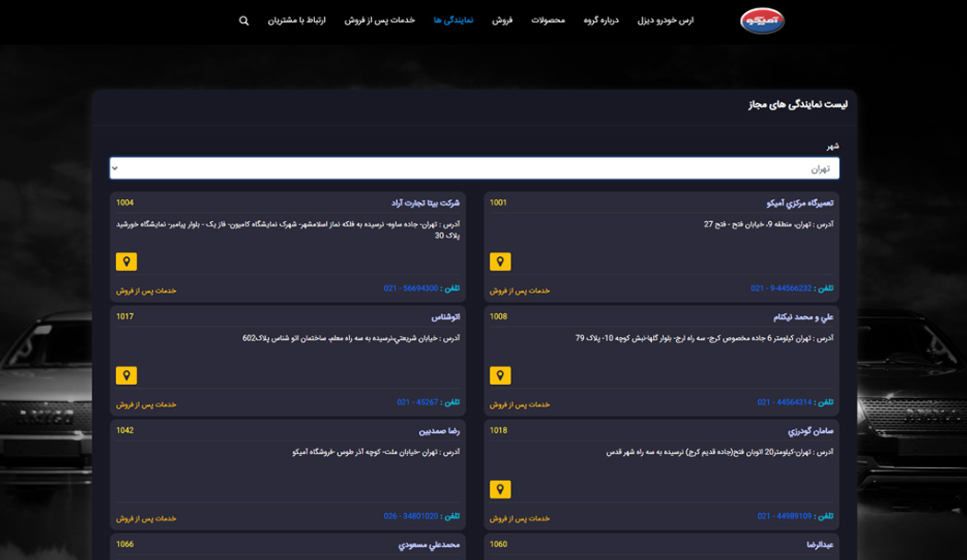Call phone number 026 - 34801020
Screen dimensions: 967x560
click(x=411, y=516)
